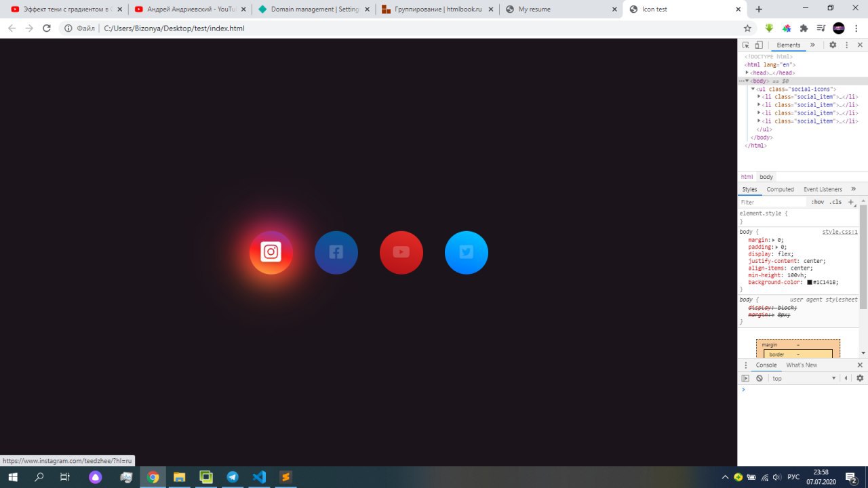The height and width of the screenshot is (488, 868).
Task: Click the Instagram social icon
Action: click(x=271, y=252)
